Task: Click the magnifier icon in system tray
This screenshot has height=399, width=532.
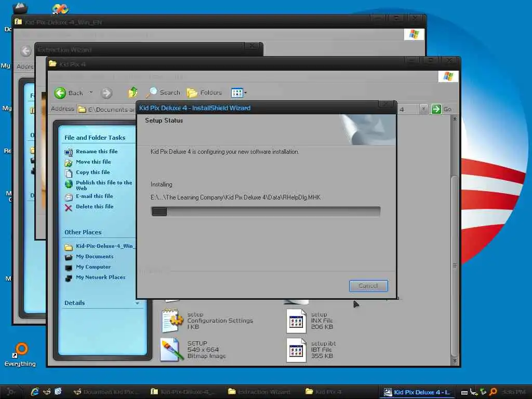Action: coord(493,392)
